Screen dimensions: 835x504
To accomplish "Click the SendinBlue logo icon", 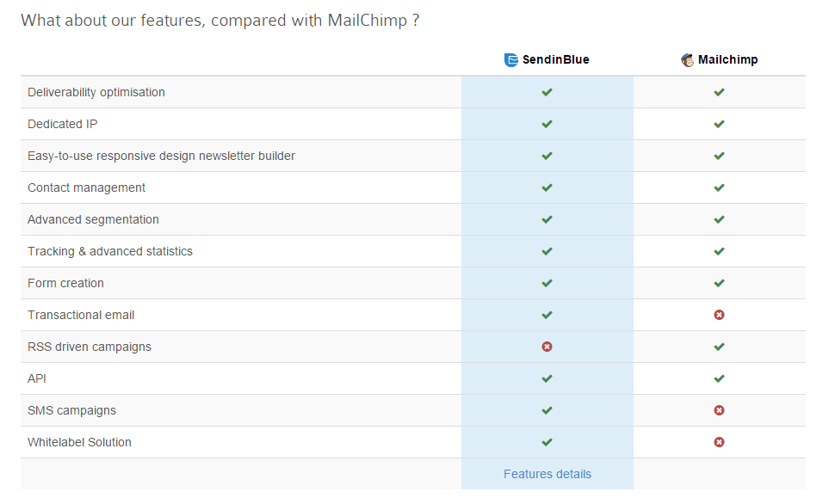I will coord(510,59).
